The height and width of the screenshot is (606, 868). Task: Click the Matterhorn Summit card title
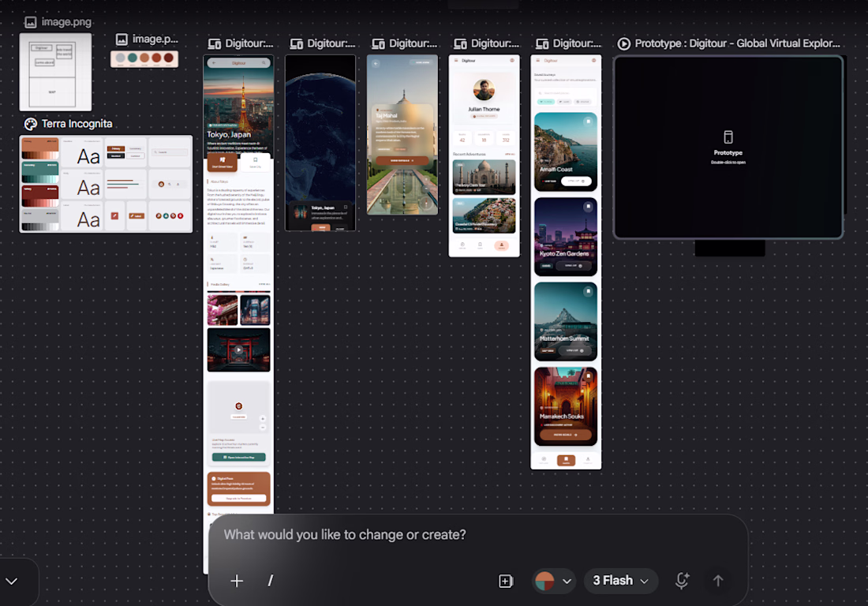pos(564,339)
